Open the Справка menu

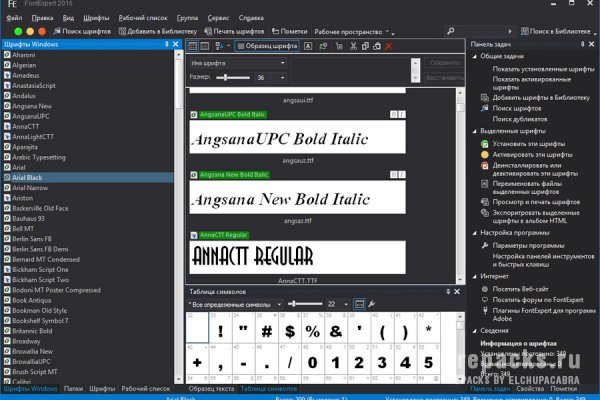point(251,18)
